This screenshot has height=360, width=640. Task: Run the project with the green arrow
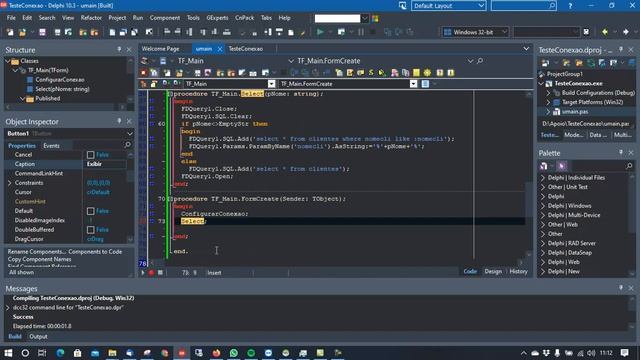click(320, 32)
